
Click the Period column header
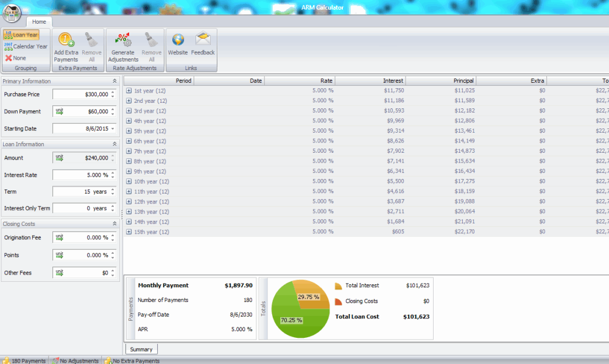coord(159,81)
